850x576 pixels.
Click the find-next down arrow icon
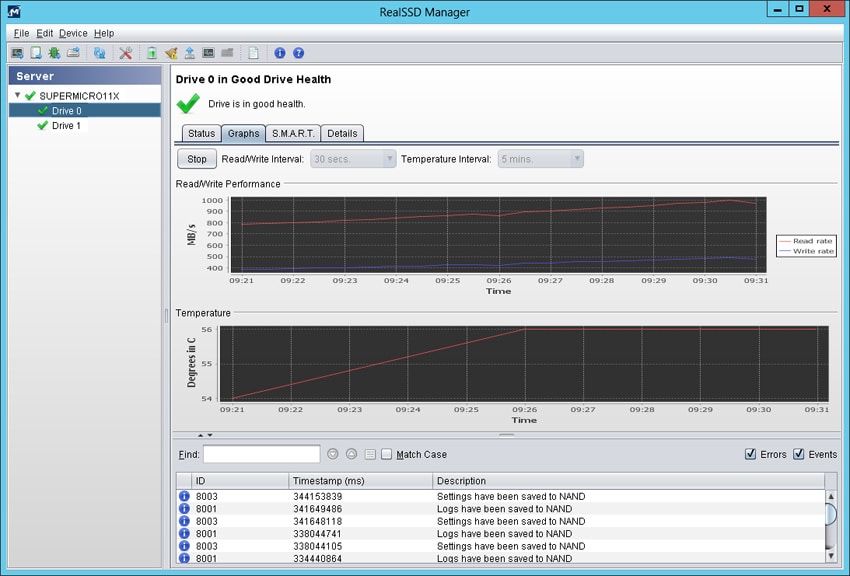[333, 454]
